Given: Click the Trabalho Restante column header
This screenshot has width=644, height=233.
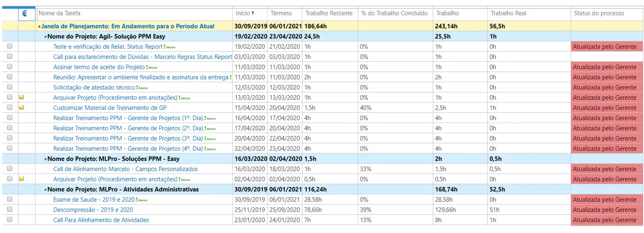Looking at the screenshot, I should tap(329, 13).
